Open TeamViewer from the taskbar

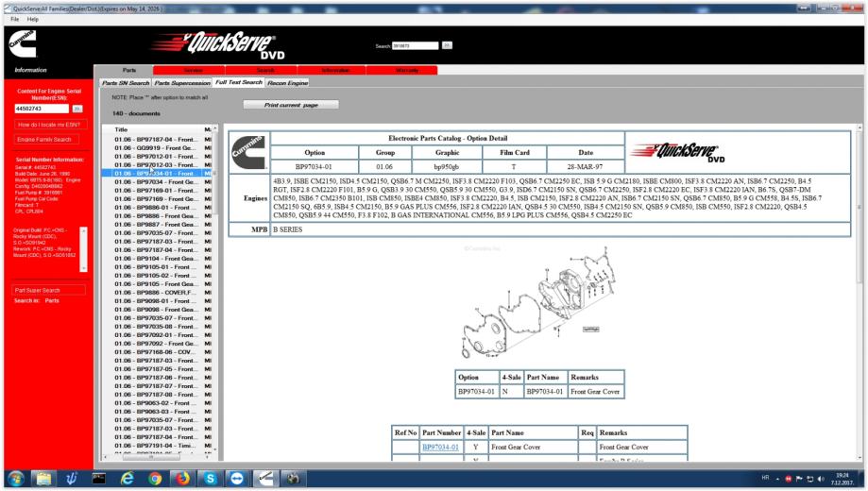(x=237, y=479)
